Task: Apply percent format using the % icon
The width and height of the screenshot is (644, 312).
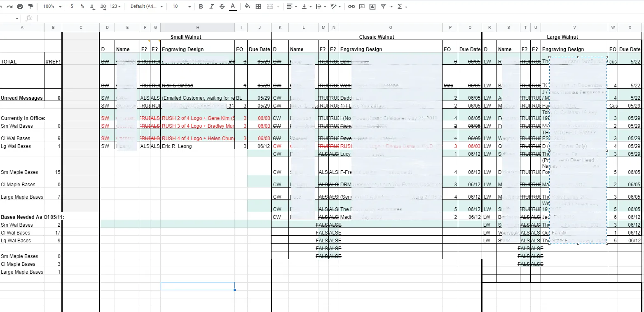Action: click(x=82, y=7)
